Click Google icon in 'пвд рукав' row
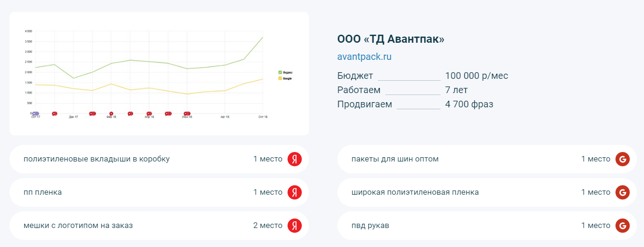This screenshot has height=247, width=644. (x=623, y=226)
